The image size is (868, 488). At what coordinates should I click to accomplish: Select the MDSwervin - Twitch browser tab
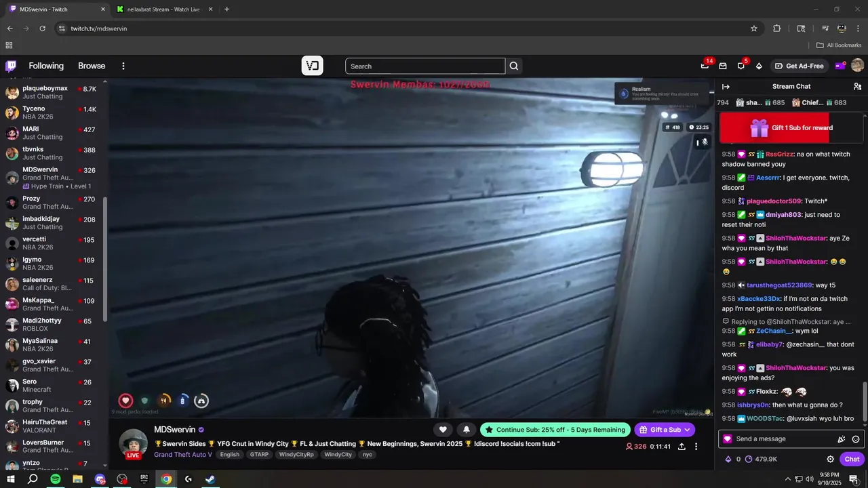pyautogui.click(x=58, y=9)
